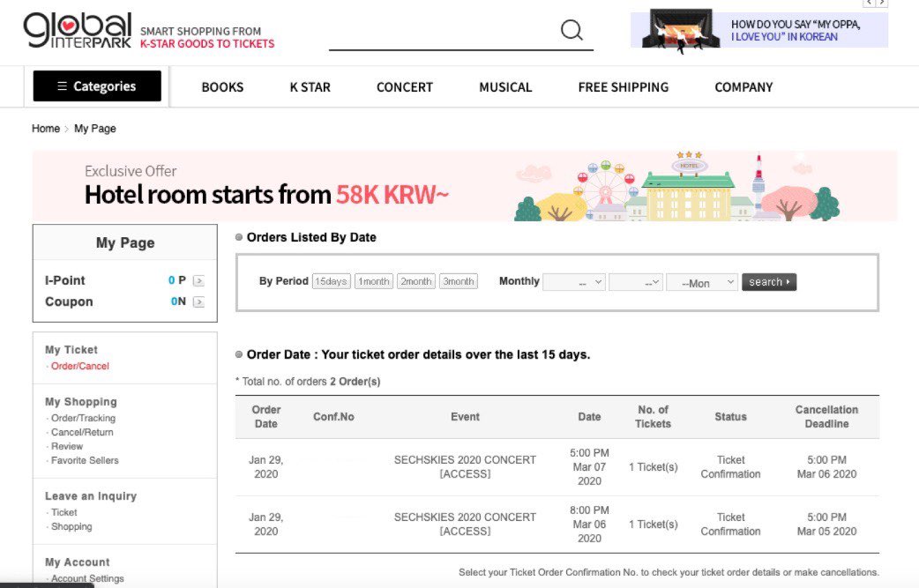The image size is (919, 588).
Task: Open the --Mon month dropdown
Action: 701,282
